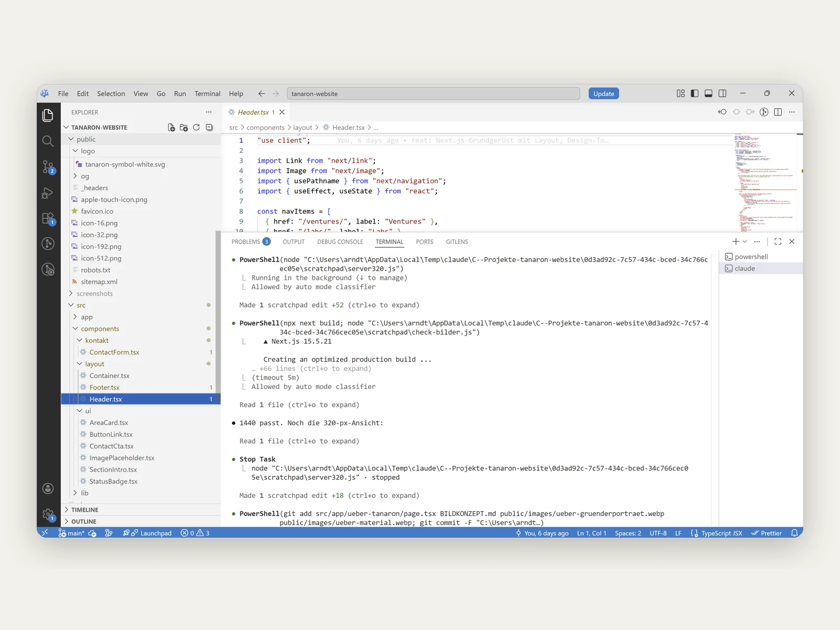This screenshot has width=840, height=630.
Task: Open the remote window indicator in status bar
Action: [45, 533]
